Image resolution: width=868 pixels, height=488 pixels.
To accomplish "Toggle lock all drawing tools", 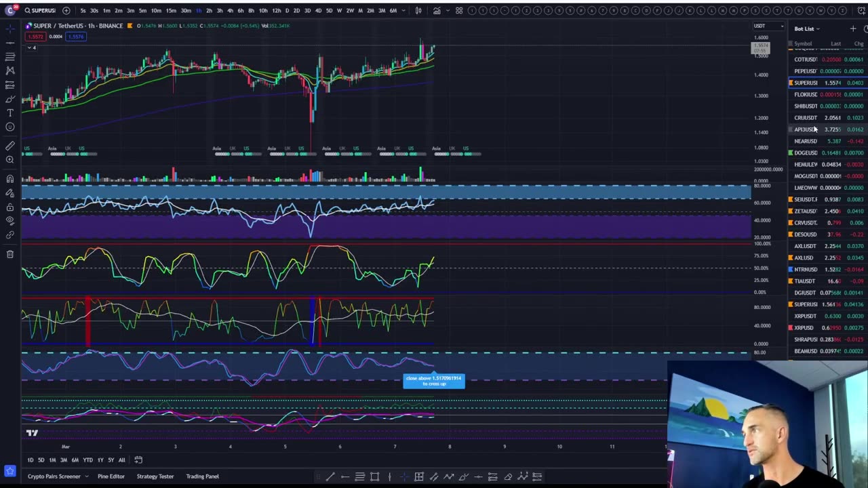I will pyautogui.click(x=10, y=207).
